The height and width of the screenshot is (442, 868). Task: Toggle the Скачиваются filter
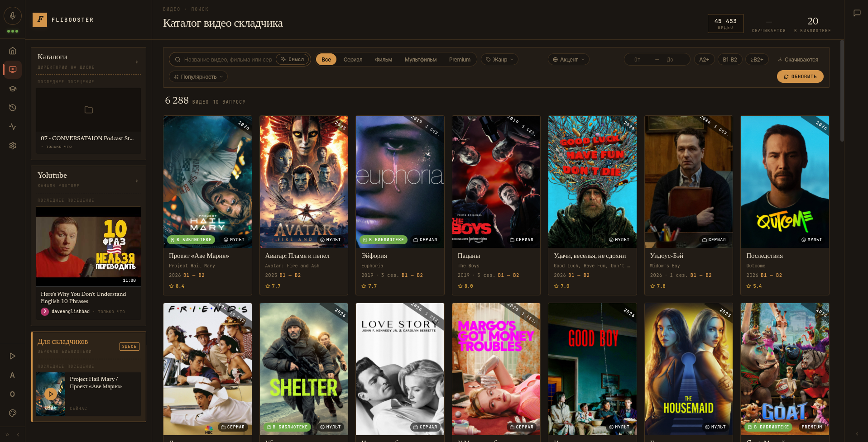(x=798, y=60)
